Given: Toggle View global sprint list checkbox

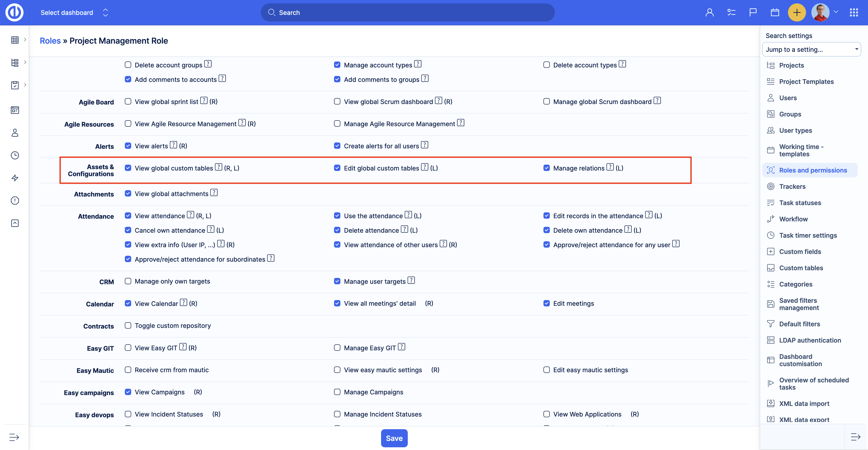Looking at the screenshot, I should click(x=128, y=101).
